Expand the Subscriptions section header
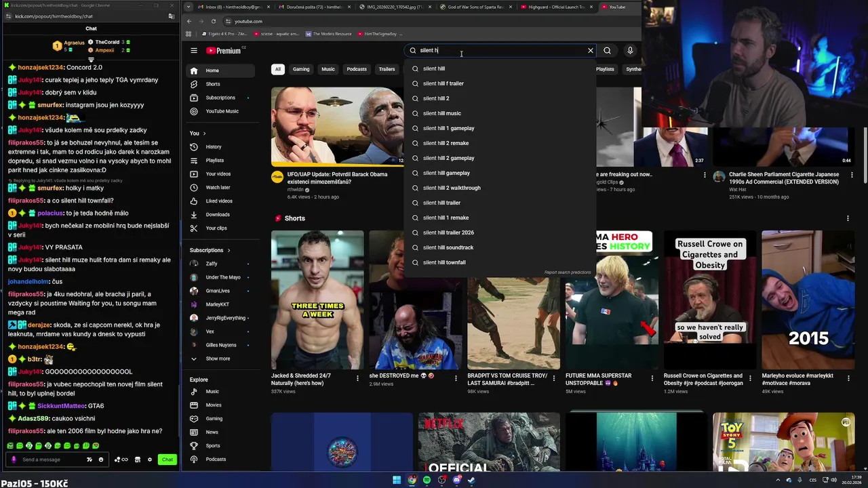Image resolution: width=868 pixels, height=488 pixels. [210, 250]
